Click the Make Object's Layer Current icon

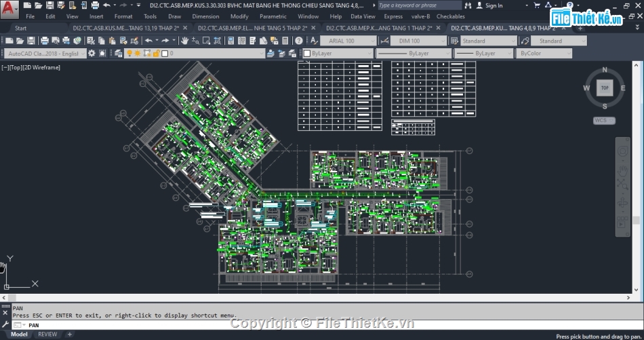(270, 53)
